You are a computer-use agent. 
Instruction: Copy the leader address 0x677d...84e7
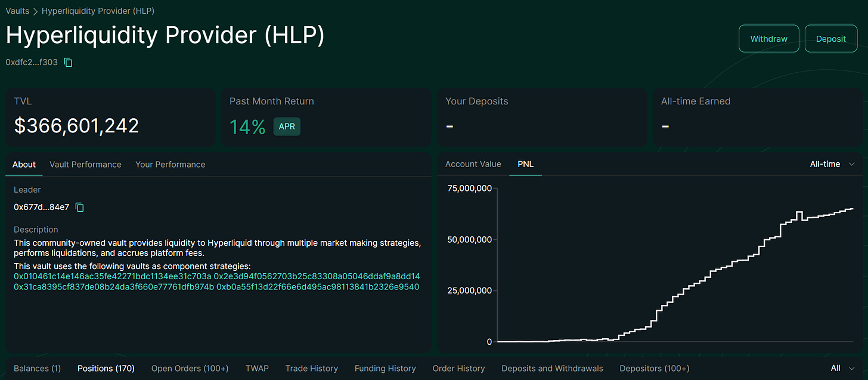(x=80, y=207)
